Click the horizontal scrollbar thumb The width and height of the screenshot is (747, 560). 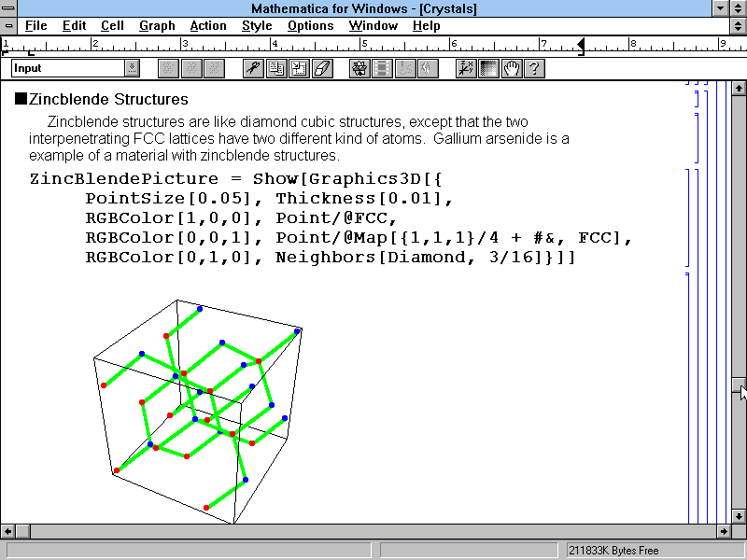click(x=22, y=531)
